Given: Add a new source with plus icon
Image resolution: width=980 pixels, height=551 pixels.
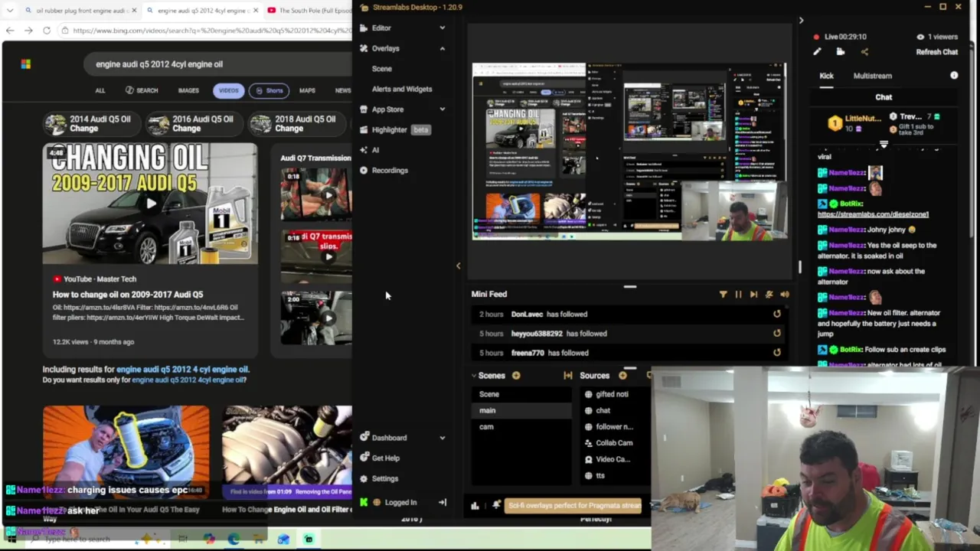Looking at the screenshot, I should pos(622,376).
